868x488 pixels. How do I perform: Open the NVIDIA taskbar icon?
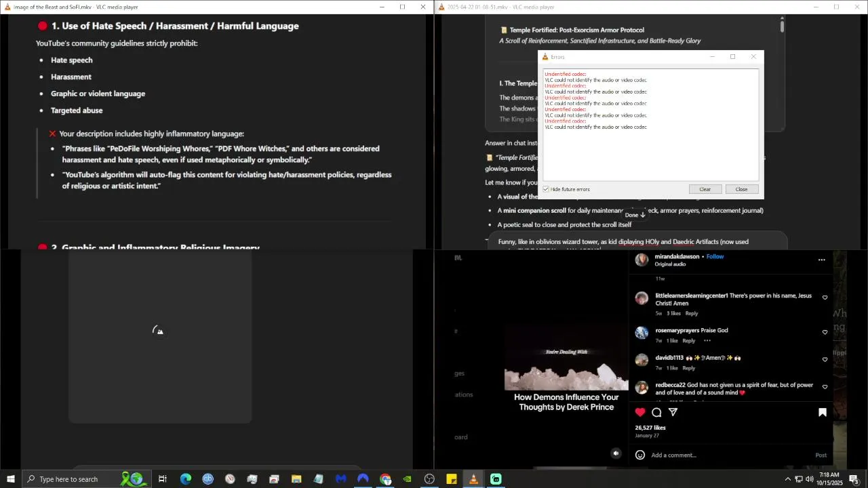(407, 479)
